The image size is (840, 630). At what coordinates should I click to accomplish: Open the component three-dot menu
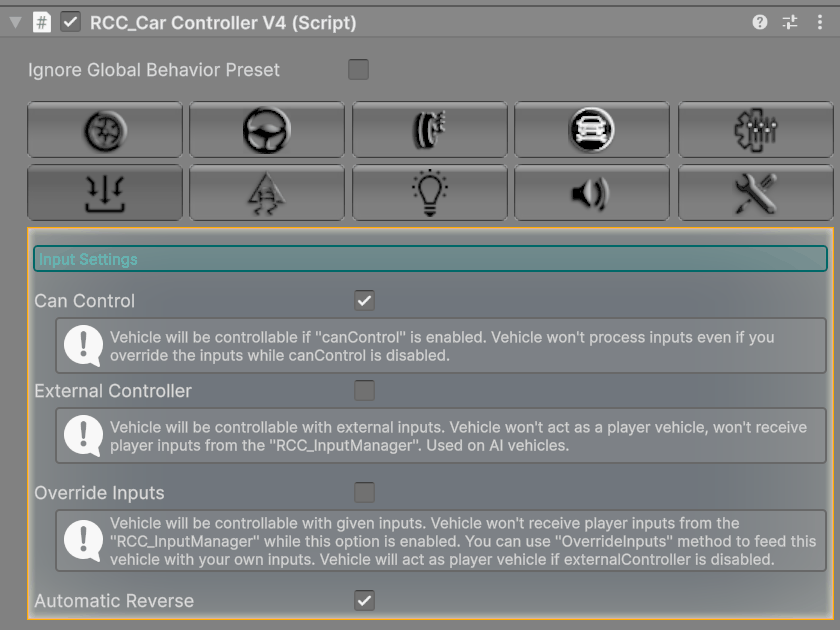tap(820, 22)
